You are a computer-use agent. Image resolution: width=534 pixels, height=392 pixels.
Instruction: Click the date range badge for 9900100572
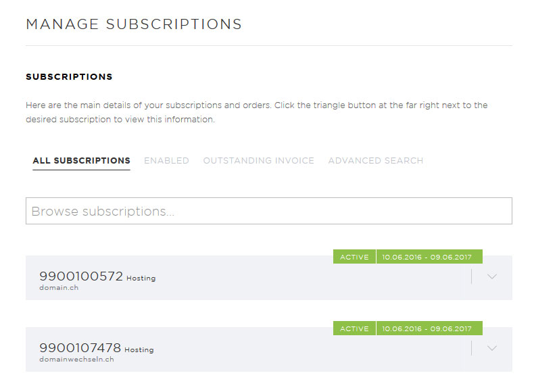tap(429, 257)
